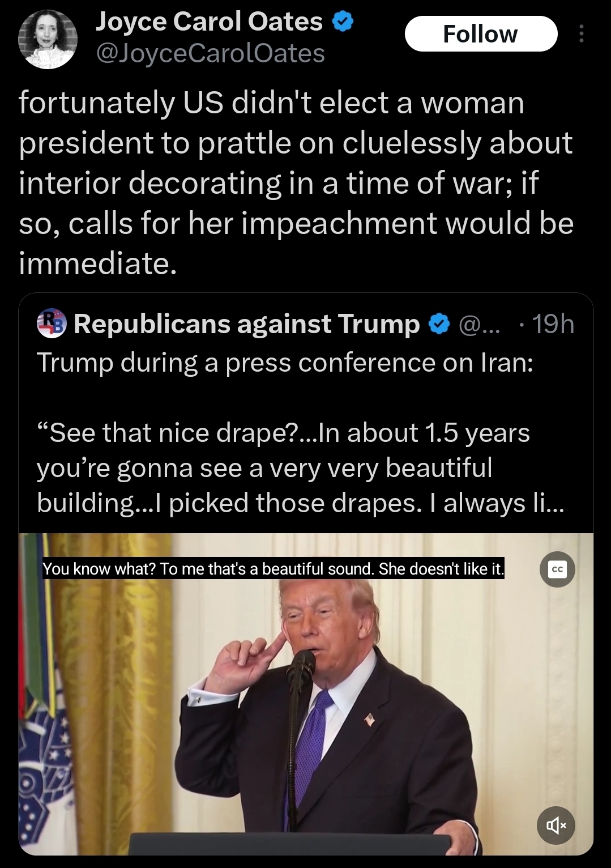
Task: Unmute the video with the speaker icon
Action: pos(556,826)
